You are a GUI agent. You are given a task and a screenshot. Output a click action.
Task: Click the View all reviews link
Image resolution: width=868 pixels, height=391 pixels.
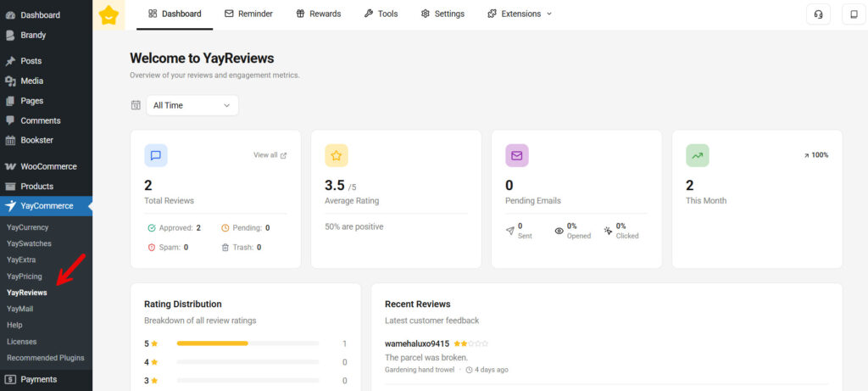point(270,155)
